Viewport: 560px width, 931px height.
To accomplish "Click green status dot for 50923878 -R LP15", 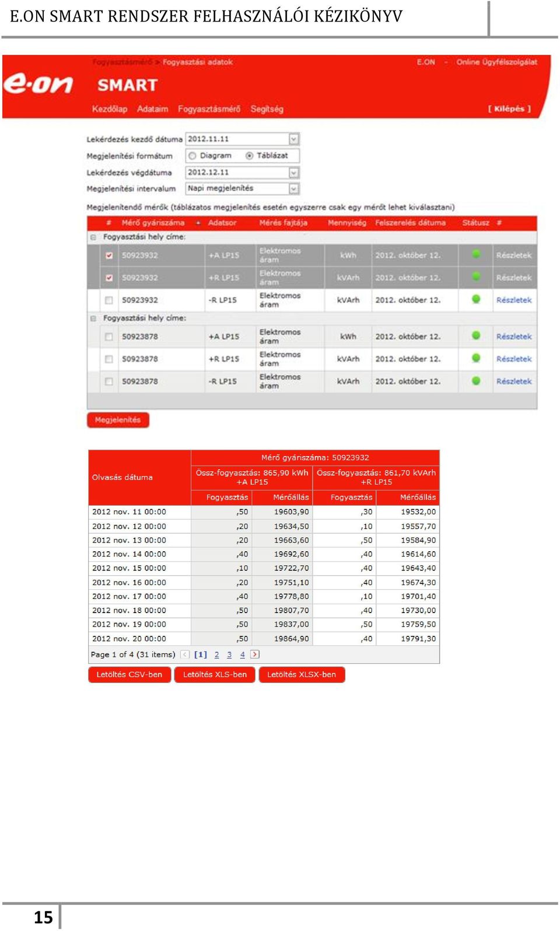I will (476, 381).
